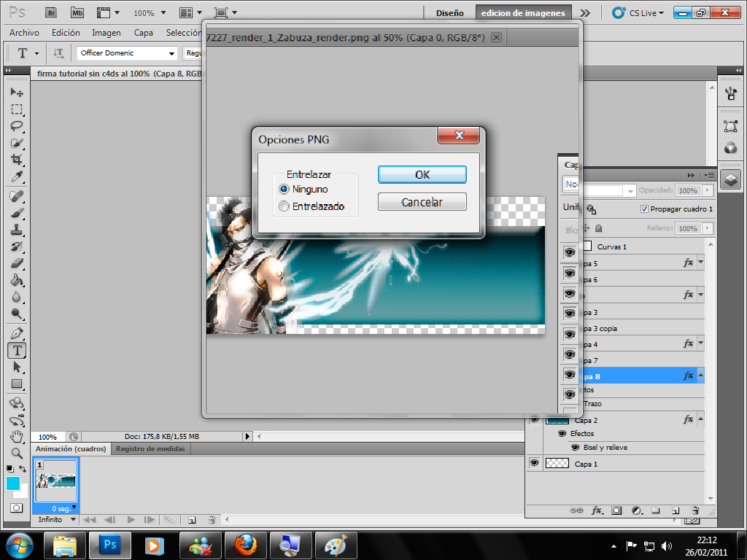This screenshot has width=747, height=560.
Task: Add a layer style via bottom fx icon
Action: (x=597, y=510)
